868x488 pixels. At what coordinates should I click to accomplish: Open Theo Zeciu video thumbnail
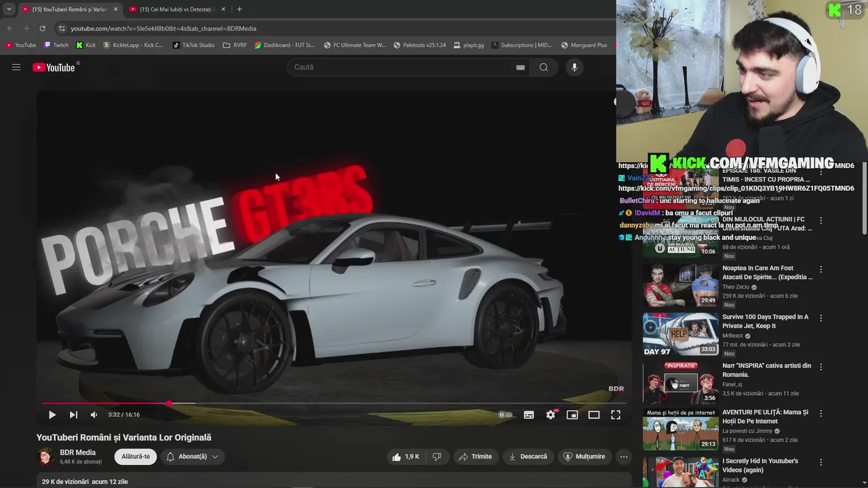click(680, 285)
